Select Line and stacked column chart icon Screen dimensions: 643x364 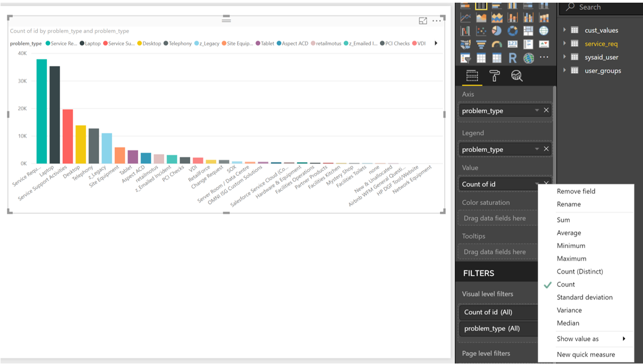coord(513,18)
